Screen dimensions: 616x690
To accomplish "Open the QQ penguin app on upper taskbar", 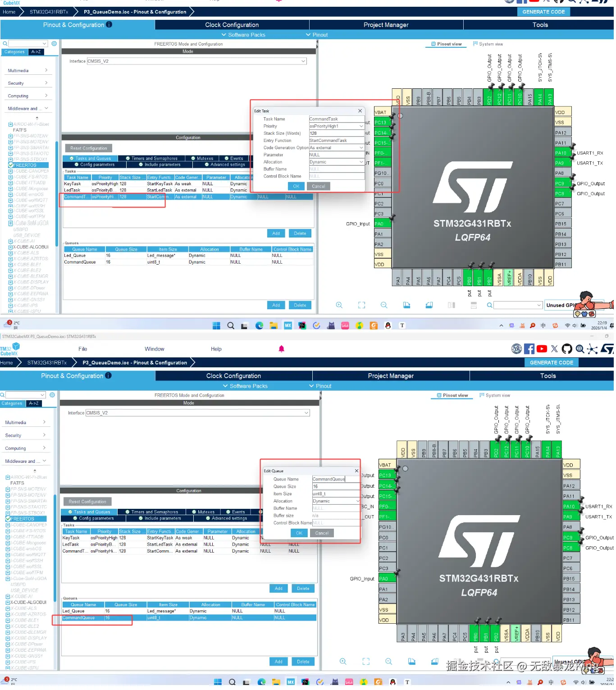I will tap(389, 326).
